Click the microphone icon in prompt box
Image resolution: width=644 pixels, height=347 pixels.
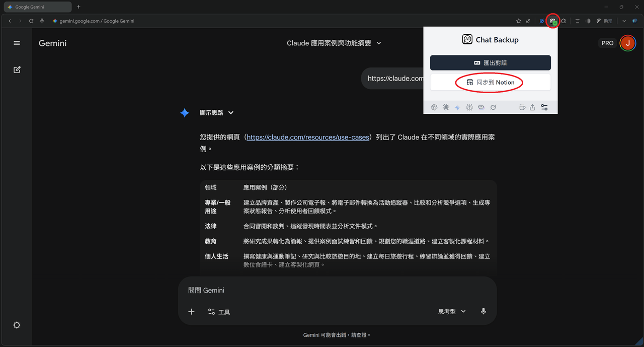pos(484,311)
